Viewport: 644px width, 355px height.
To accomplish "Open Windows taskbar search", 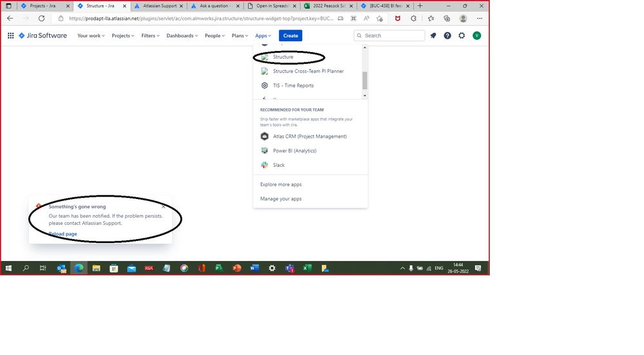I will point(26,268).
